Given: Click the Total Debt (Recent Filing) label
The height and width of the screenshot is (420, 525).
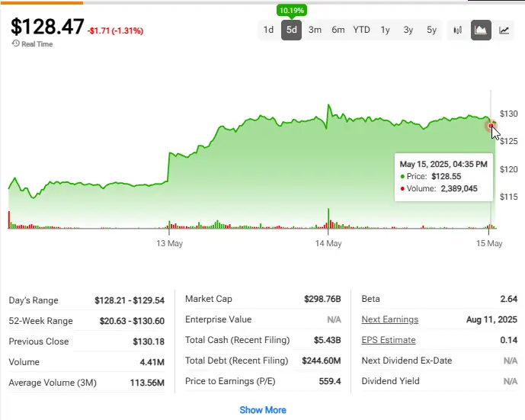Looking at the screenshot, I should pyautogui.click(x=237, y=361).
